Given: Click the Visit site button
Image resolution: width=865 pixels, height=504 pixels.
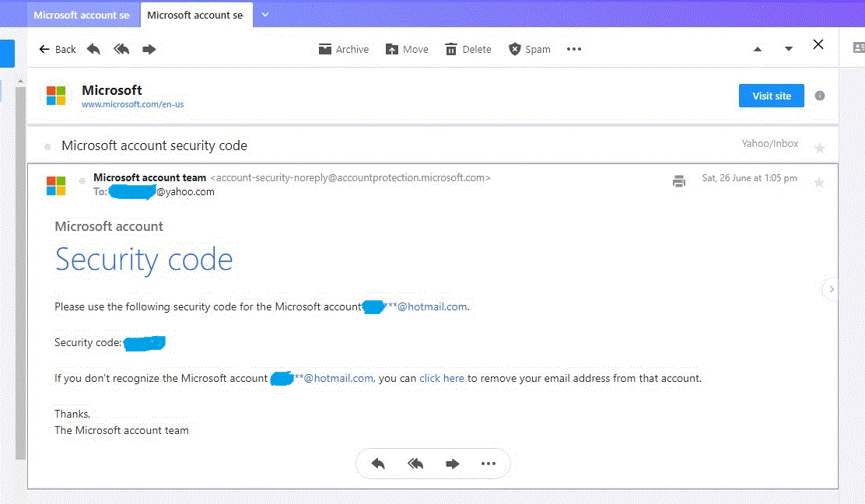Looking at the screenshot, I should click(771, 96).
